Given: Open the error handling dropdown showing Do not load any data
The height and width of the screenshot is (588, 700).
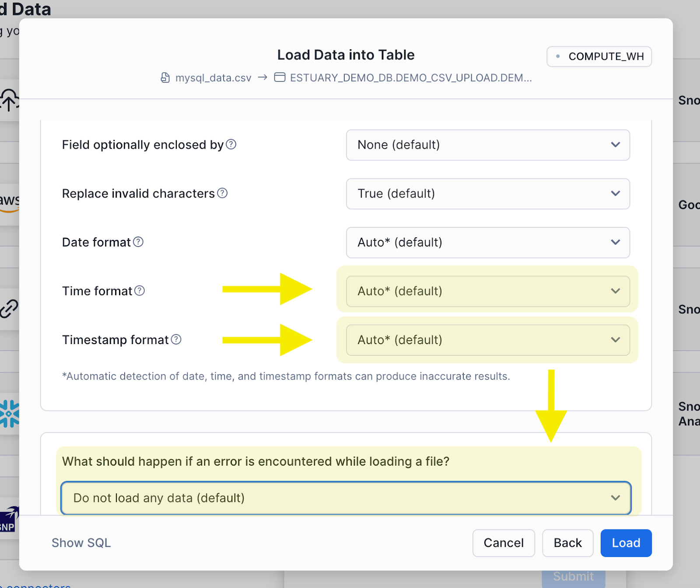Looking at the screenshot, I should coord(346,498).
